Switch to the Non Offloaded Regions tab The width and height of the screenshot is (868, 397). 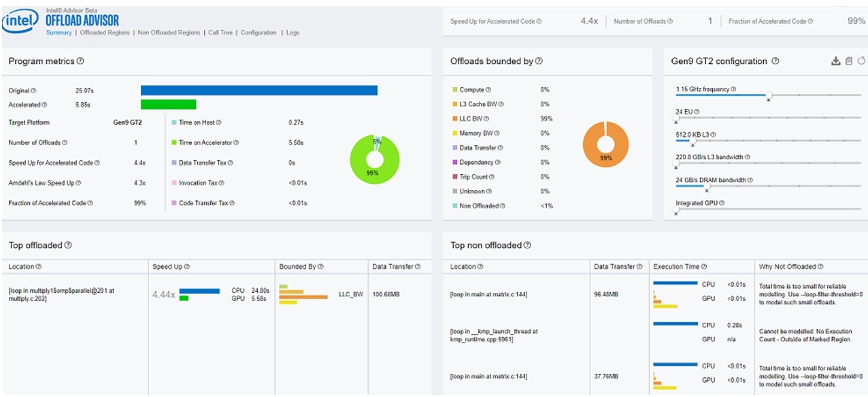(169, 33)
